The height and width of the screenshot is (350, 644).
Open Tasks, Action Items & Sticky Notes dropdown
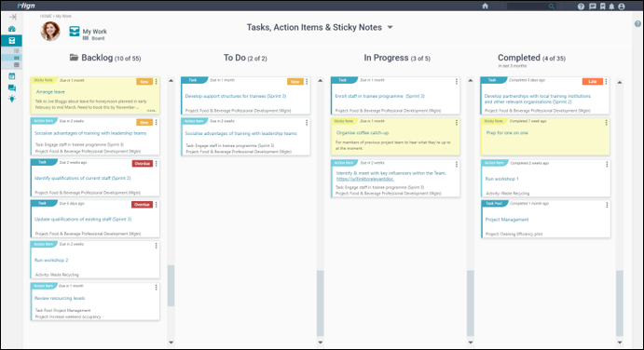pos(391,28)
